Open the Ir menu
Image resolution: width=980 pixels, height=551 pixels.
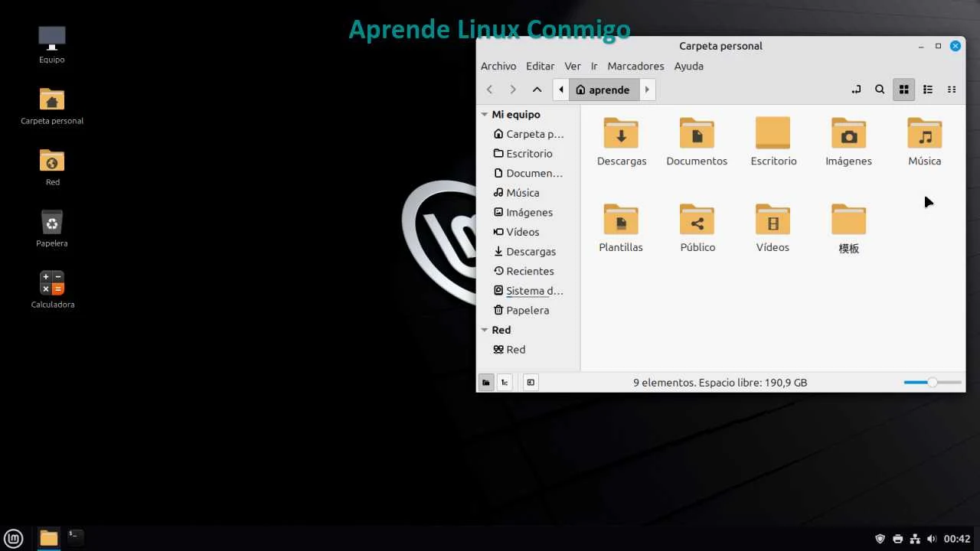tap(594, 66)
